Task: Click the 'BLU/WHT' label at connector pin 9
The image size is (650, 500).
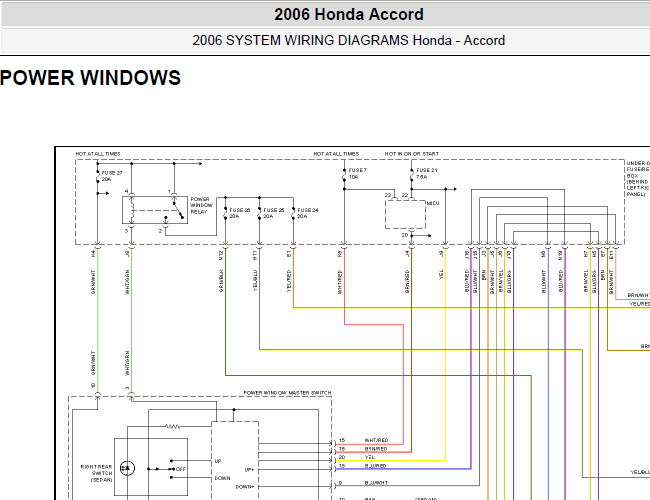Action: click(376, 483)
